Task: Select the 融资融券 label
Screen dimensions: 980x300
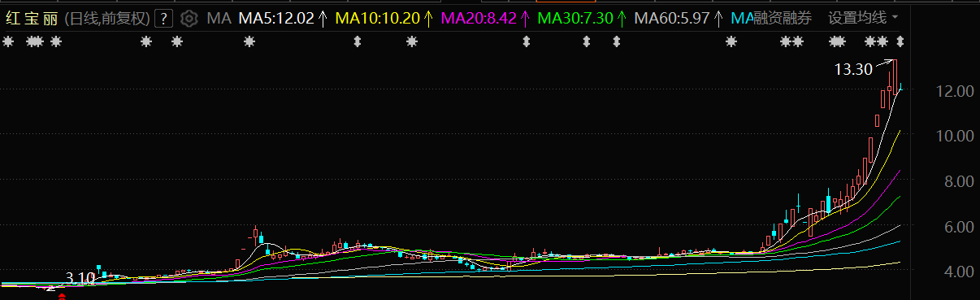Action: [x=783, y=18]
